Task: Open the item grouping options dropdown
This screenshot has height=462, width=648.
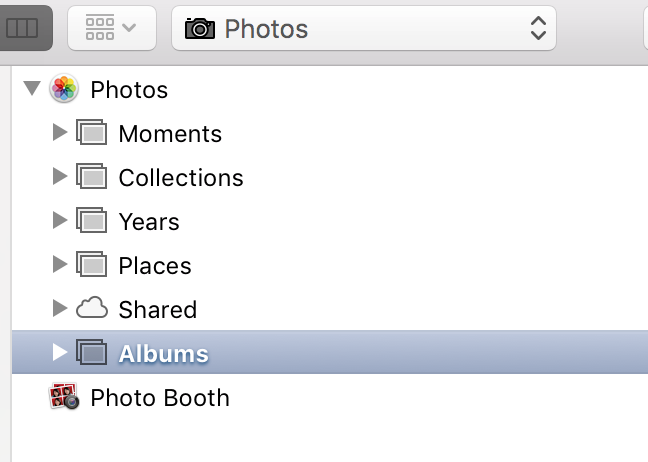Action: click(112, 28)
